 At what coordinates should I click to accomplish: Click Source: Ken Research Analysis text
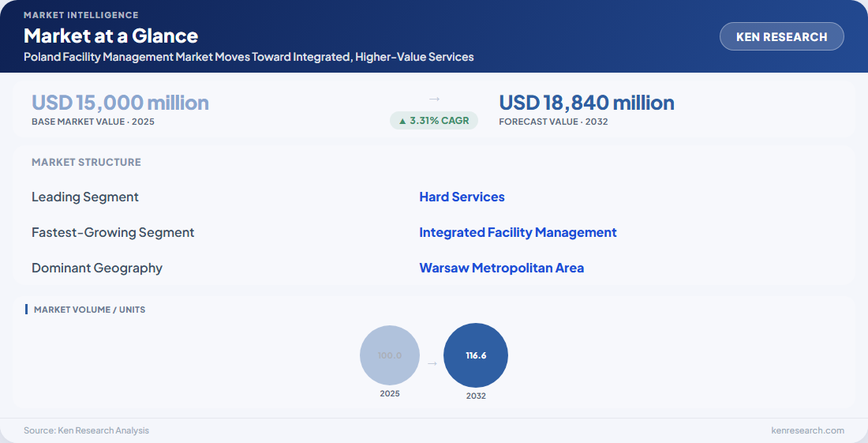[86, 430]
